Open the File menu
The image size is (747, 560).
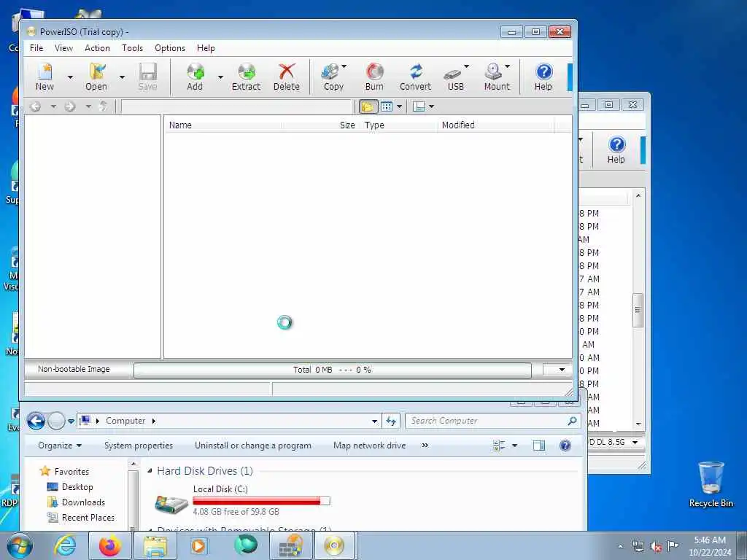[36, 48]
